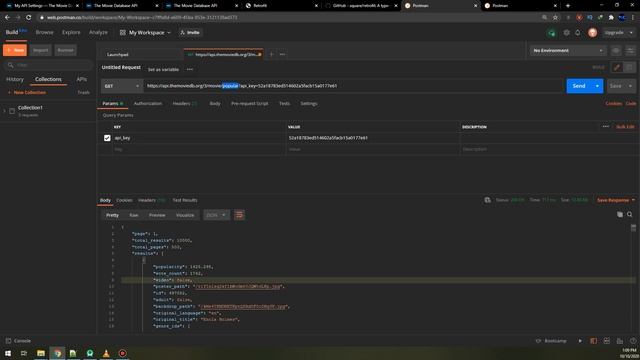The height and width of the screenshot is (360, 640).
Task: Open the Postman settings gear
Action: (x=567, y=33)
